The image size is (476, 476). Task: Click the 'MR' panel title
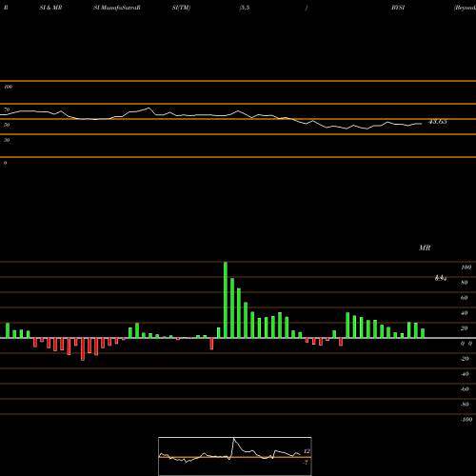(x=425, y=248)
